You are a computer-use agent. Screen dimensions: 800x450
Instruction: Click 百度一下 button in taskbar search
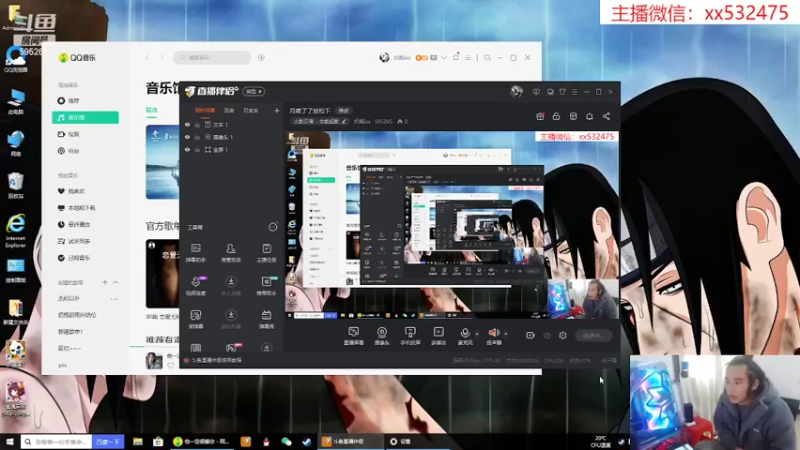point(108,441)
